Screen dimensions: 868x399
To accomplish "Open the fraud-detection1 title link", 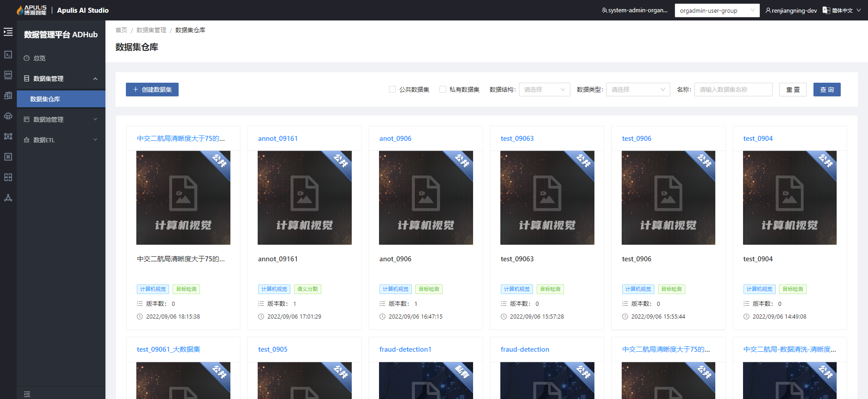I will point(405,349).
